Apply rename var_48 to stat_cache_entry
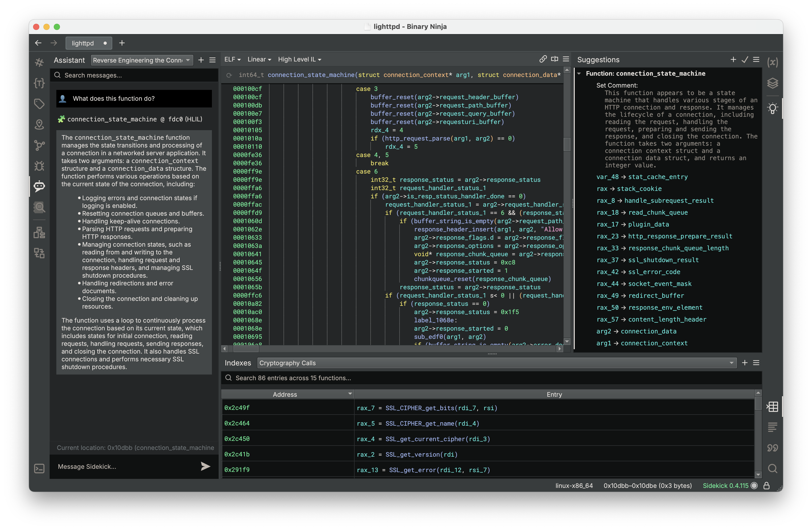 tap(642, 177)
